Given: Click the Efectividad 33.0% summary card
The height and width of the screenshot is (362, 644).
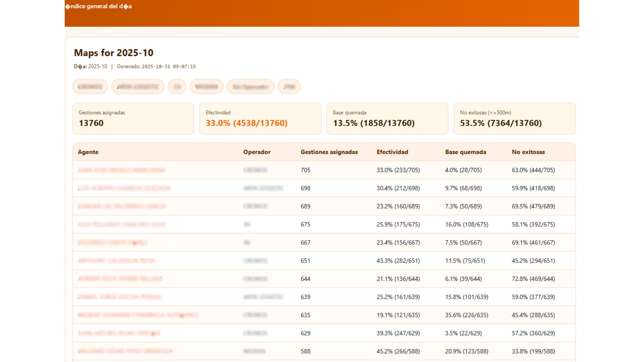Looking at the screenshot, I should (x=260, y=119).
